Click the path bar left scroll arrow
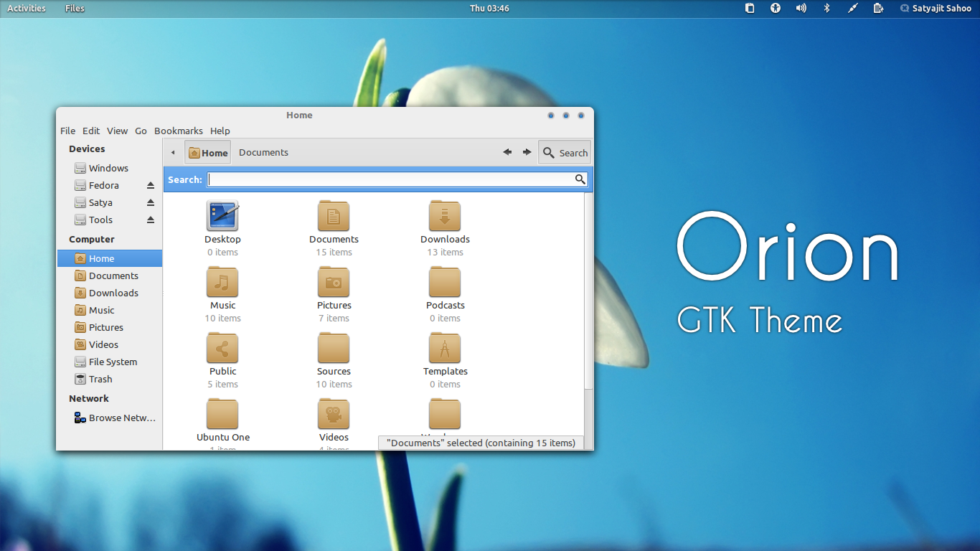The width and height of the screenshot is (980, 551). pos(173,153)
